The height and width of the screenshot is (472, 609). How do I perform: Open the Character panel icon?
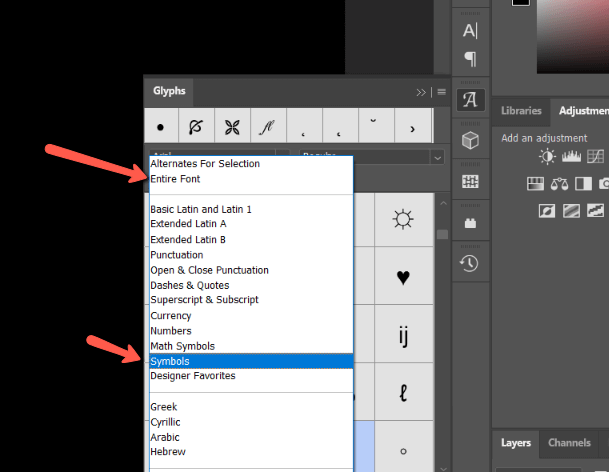469,30
